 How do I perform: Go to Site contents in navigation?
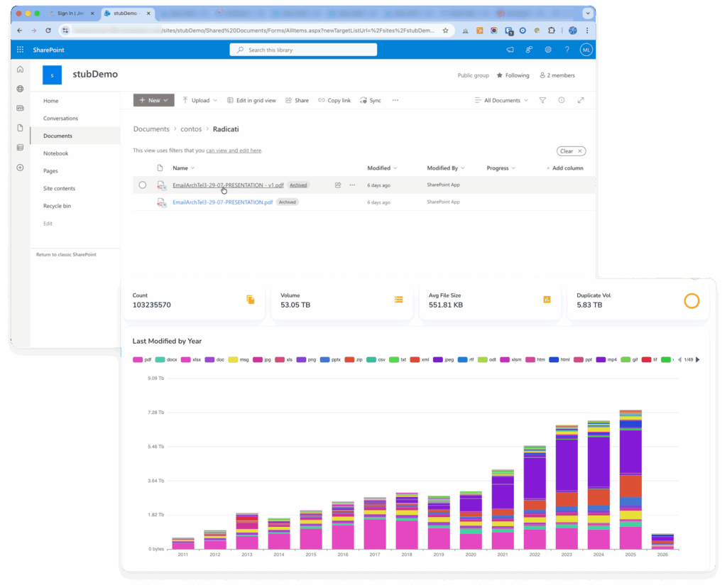(59, 188)
